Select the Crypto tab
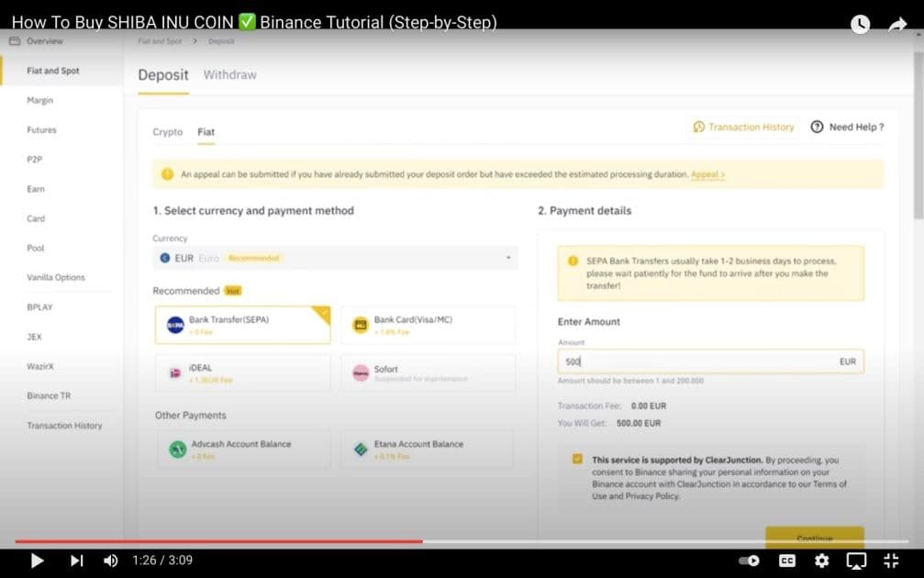Viewport: 924px width, 578px height. click(x=167, y=132)
